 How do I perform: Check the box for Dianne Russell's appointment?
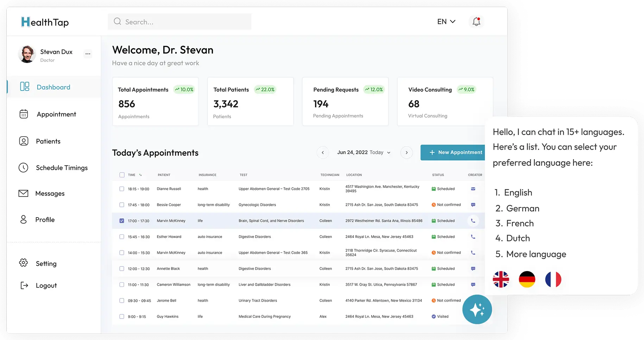(x=122, y=189)
